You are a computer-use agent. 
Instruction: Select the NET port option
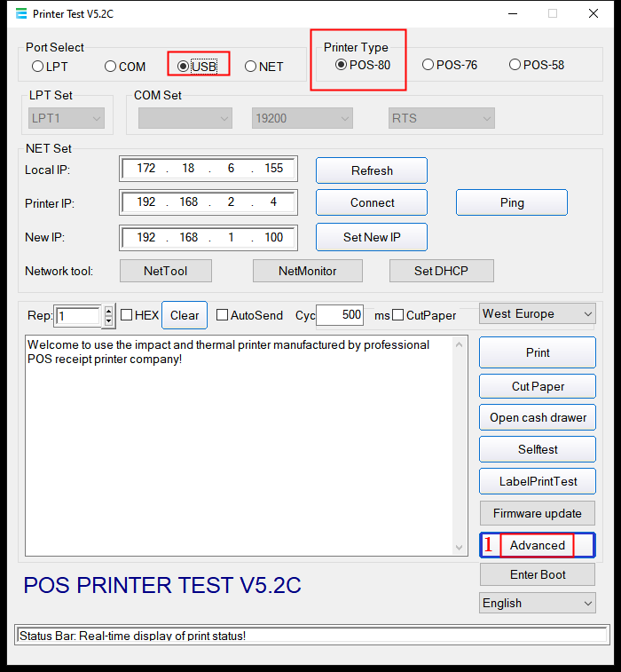point(251,67)
